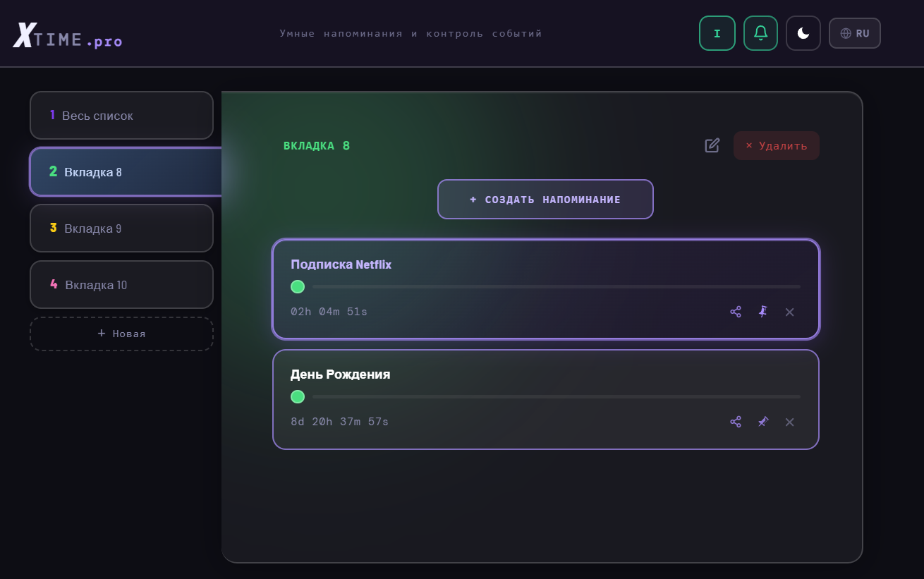Click the Подписка Netflix progress bar

tap(556, 287)
